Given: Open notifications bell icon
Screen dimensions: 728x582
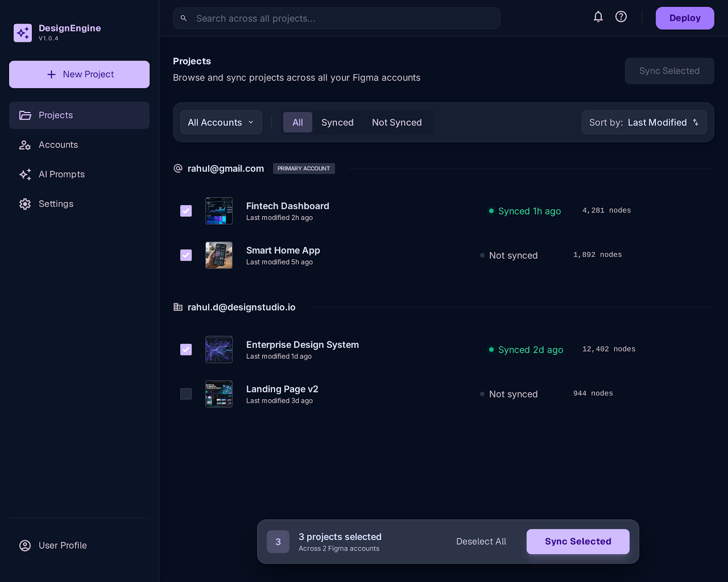Looking at the screenshot, I should (598, 17).
